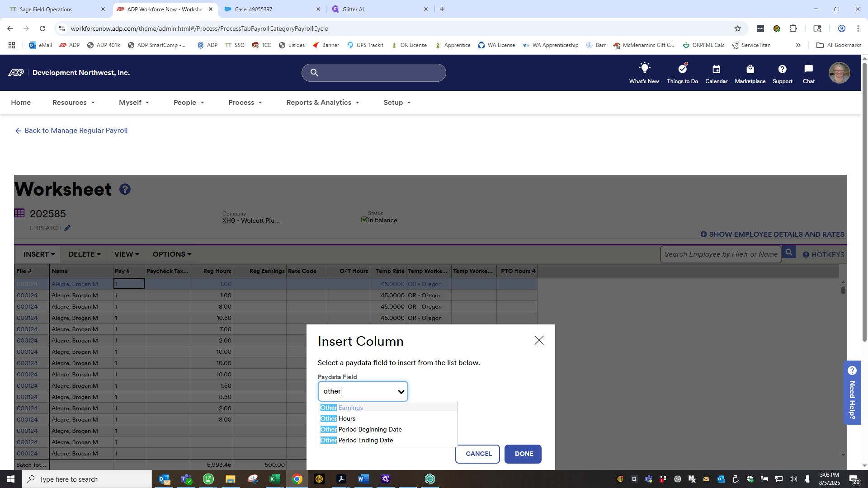The image size is (868, 488).
Task: Click the employee search magnifier button
Action: 789,253
